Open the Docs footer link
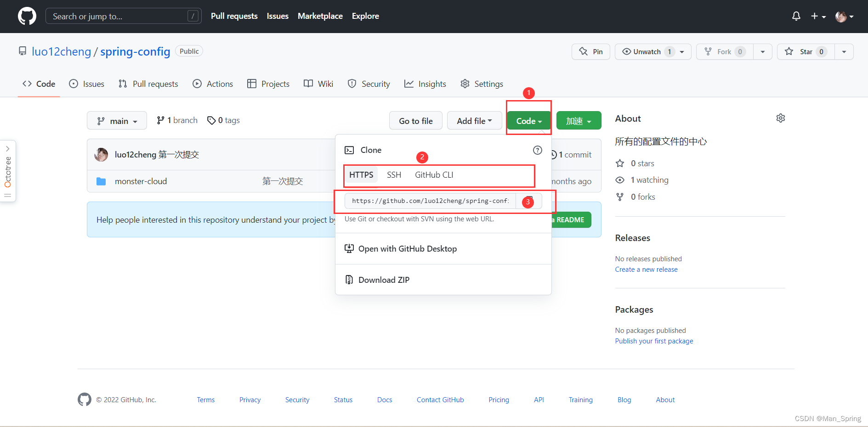 point(385,400)
